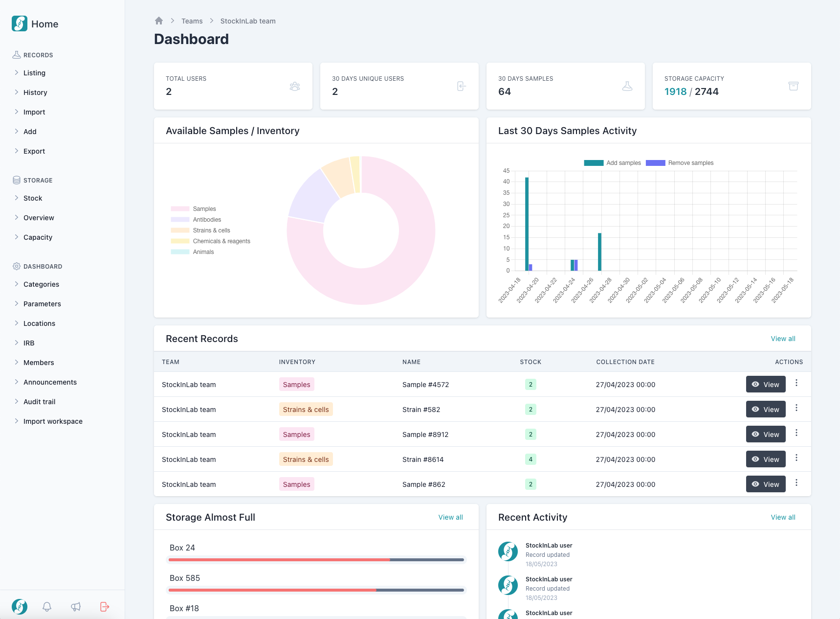Expand the Add chevron
Screen dimensions: 840x619
point(17,131)
